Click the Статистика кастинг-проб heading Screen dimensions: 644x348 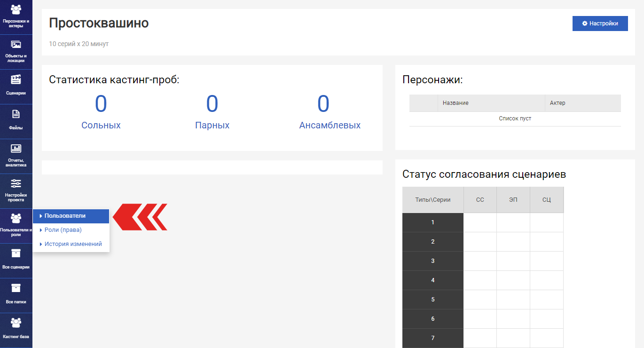114,80
